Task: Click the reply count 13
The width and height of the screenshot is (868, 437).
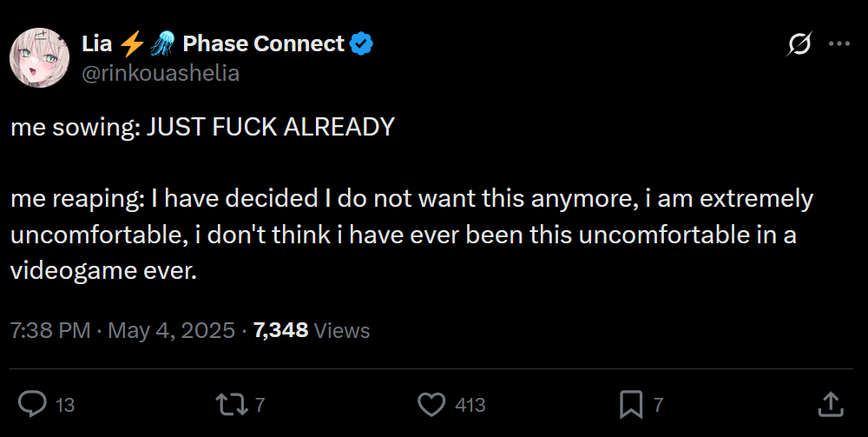Action: pyautogui.click(x=65, y=405)
